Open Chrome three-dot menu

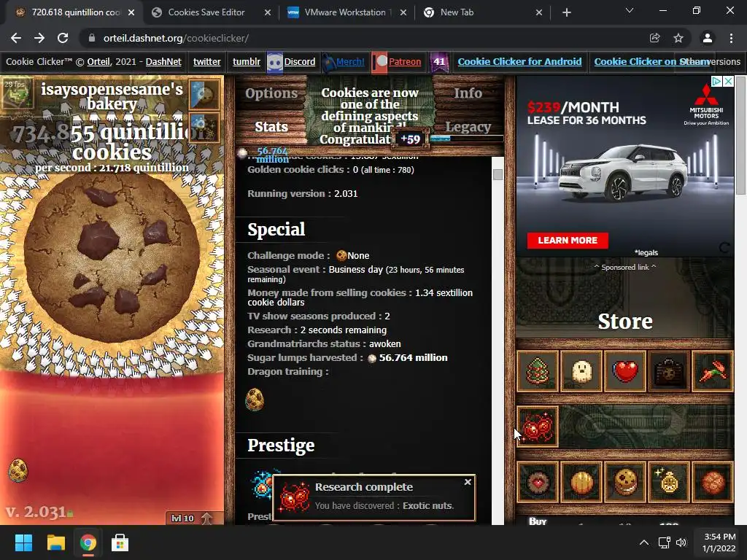[x=731, y=38]
